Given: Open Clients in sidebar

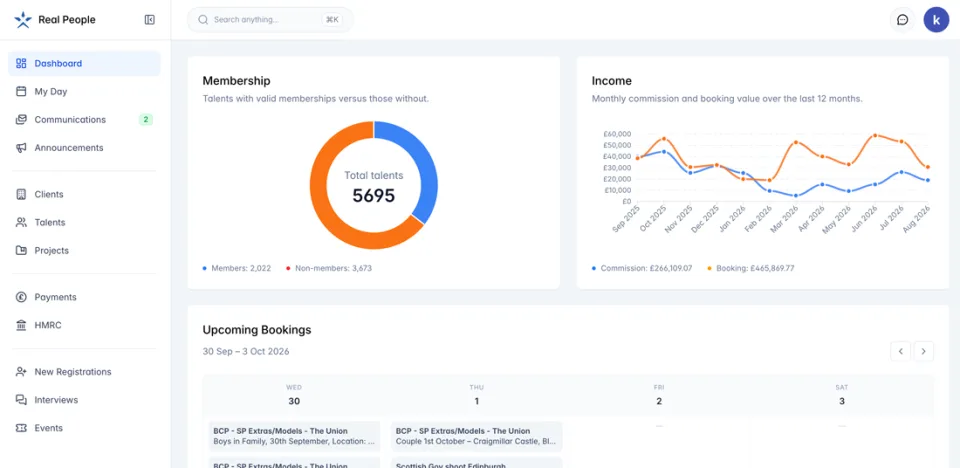Looking at the screenshot, I should pyautogui.click(x=84, y=195).
